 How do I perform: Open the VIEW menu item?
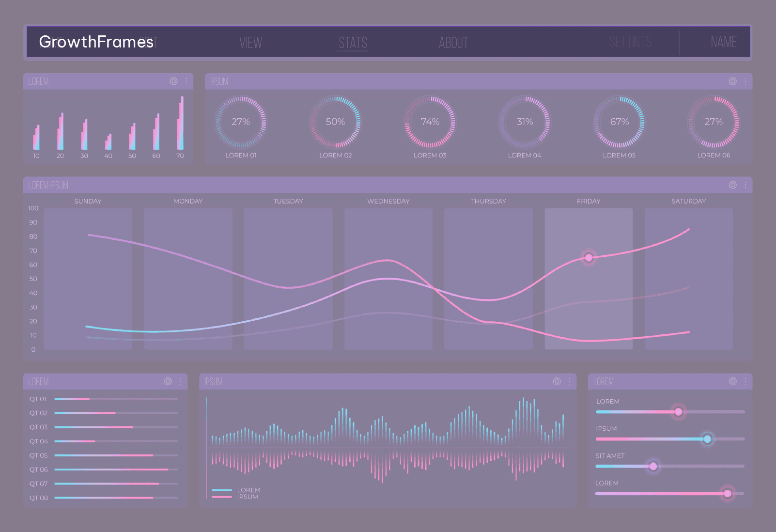[250, 43]
